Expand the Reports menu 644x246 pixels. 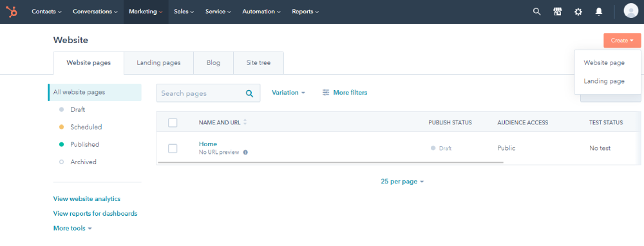click(305, 12)
